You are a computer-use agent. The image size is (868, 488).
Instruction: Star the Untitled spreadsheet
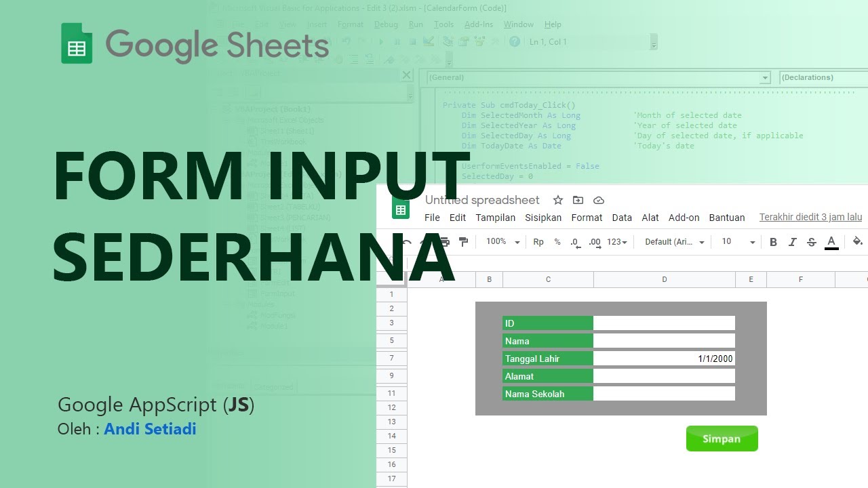click(558, 200)
